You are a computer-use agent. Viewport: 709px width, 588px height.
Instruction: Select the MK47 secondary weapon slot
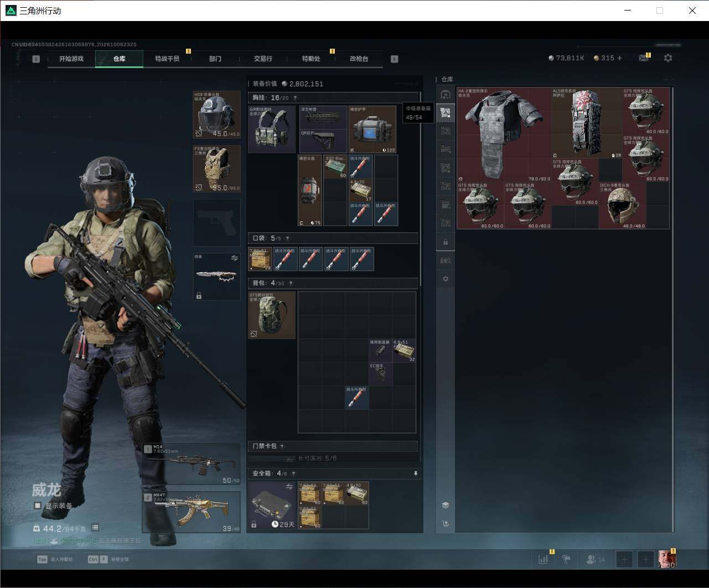click(192, 512)
